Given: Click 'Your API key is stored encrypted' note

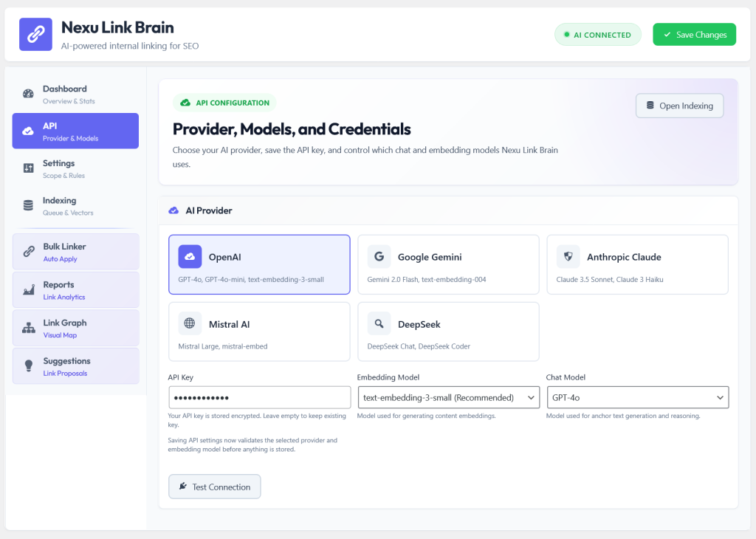Looking at the screenshot, I should (257, 420).
